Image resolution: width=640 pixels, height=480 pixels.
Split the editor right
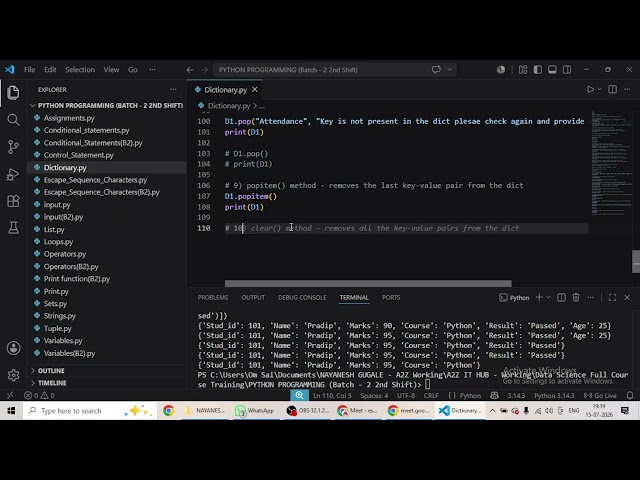[612, 89]
